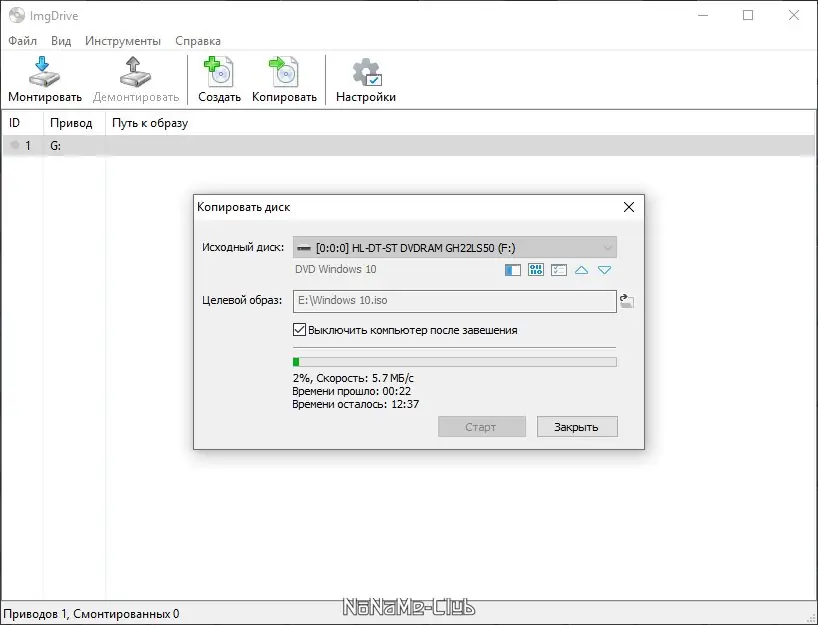Click the first blue panel icon under source disc

[x=513, y=270]
